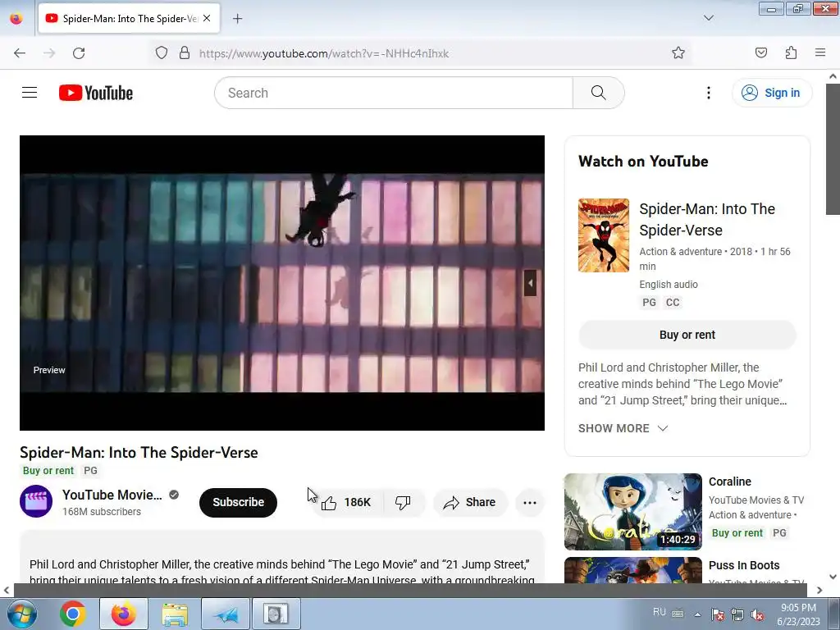Click the Sign in button
Viewport: 840px width, 630px height.
click(x=772, y=93)
